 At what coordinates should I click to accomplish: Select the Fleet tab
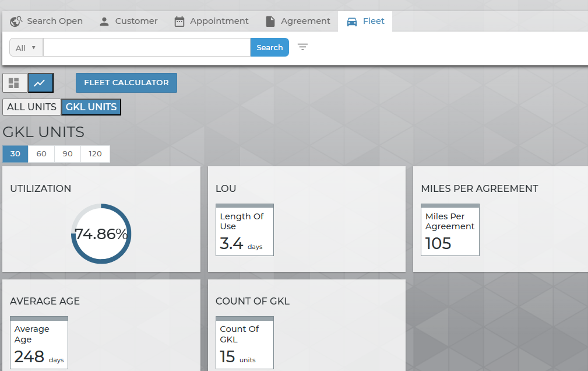pyautogui.click(x=365, y=21)
